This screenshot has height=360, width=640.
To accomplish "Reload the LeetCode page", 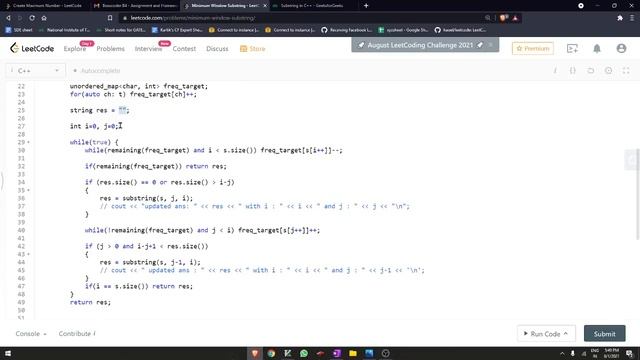I will click(x=32, y=18).
